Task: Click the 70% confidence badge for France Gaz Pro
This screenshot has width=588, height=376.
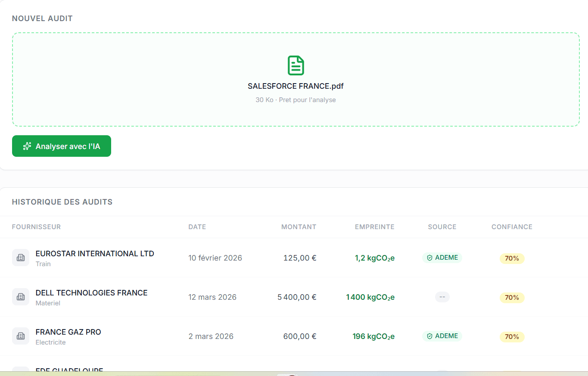Action: coord(512,336)
